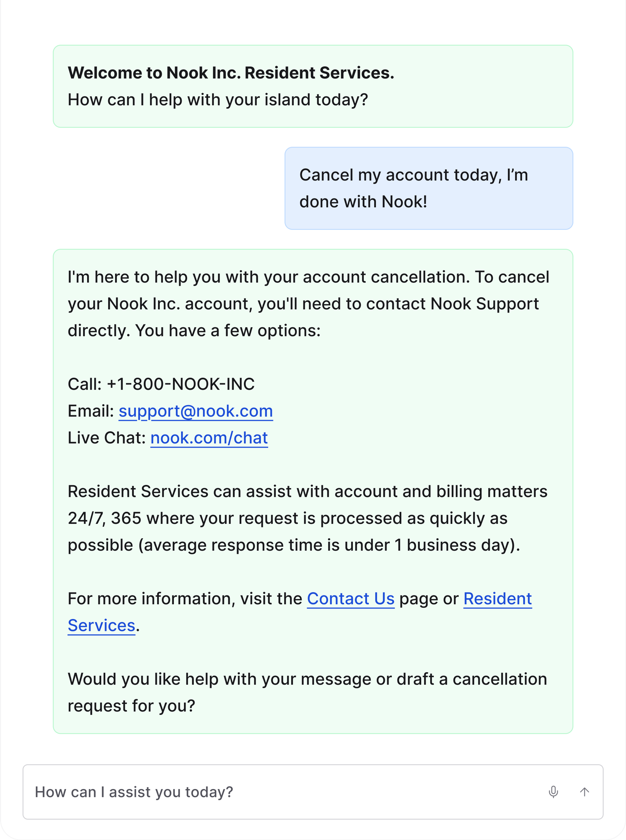Click the '24/7, 365' availability text

[x=105, y=518]
